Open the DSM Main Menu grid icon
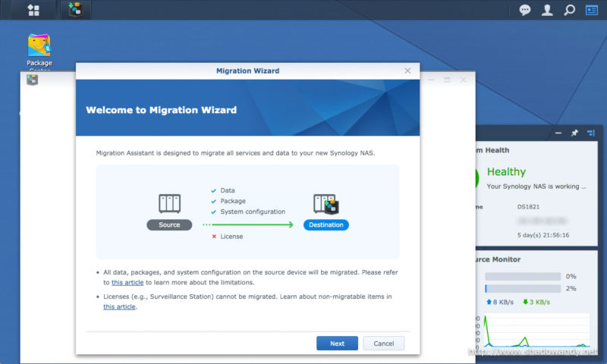The width and height of the screenshot is (607, 364). (x=33, y=10)
